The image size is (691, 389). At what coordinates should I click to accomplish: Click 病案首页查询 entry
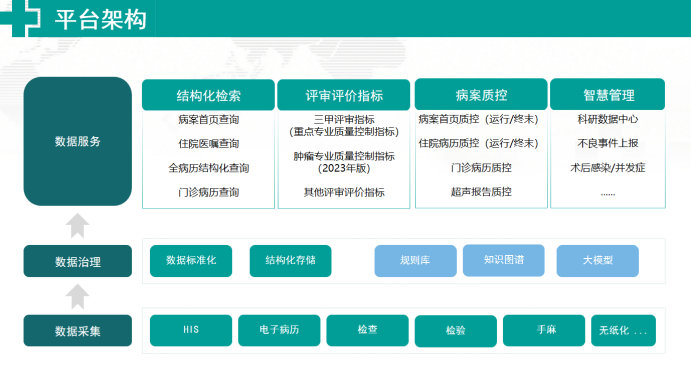tap(208, 119)
